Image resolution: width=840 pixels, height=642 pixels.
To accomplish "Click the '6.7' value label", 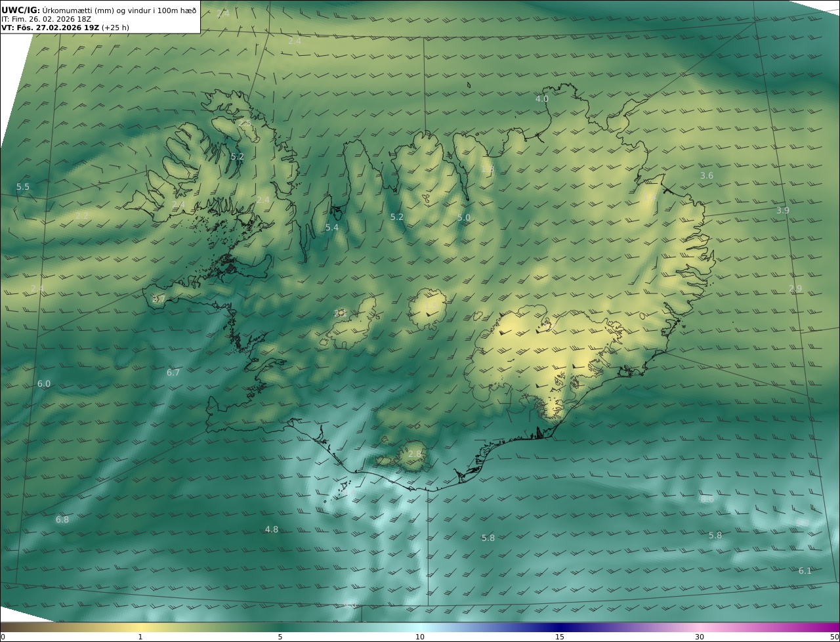I will (x=173, y=373).
